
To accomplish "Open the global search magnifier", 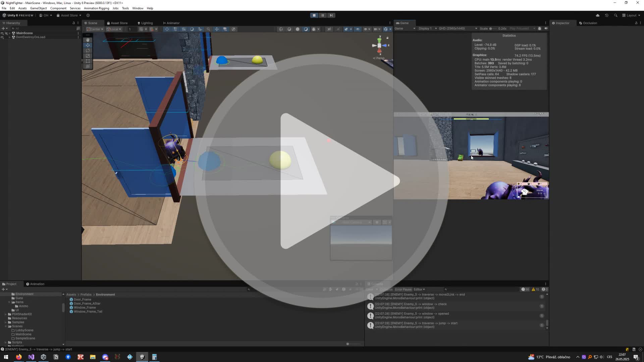I will [x=615, y=15].
